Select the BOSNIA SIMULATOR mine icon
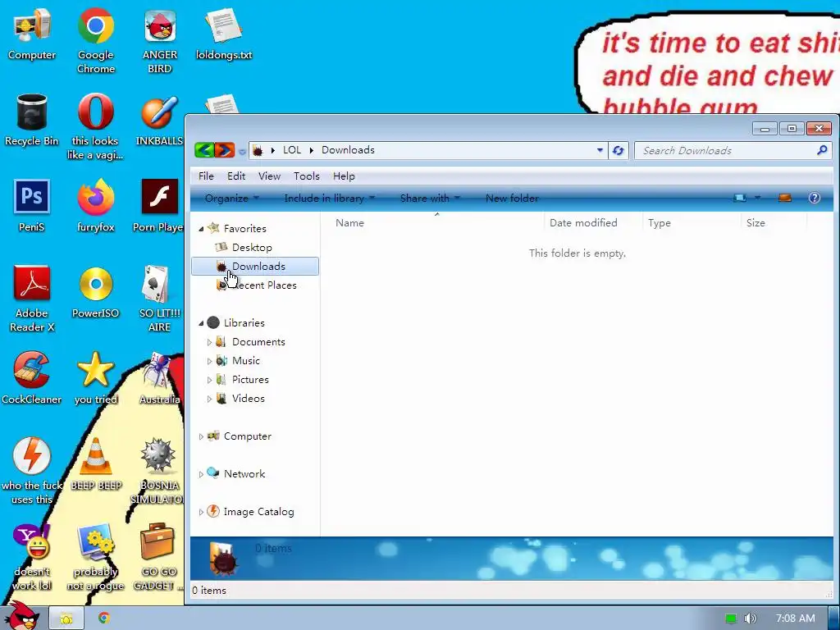Viewport: 840px width, 630px height. click(x=157, y=472)
